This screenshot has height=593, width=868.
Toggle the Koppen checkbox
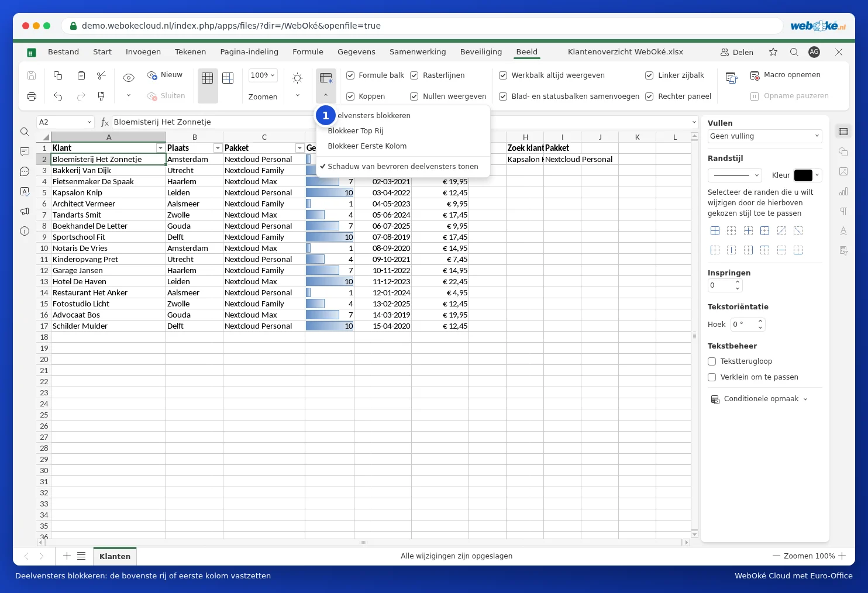coord(350,96)
